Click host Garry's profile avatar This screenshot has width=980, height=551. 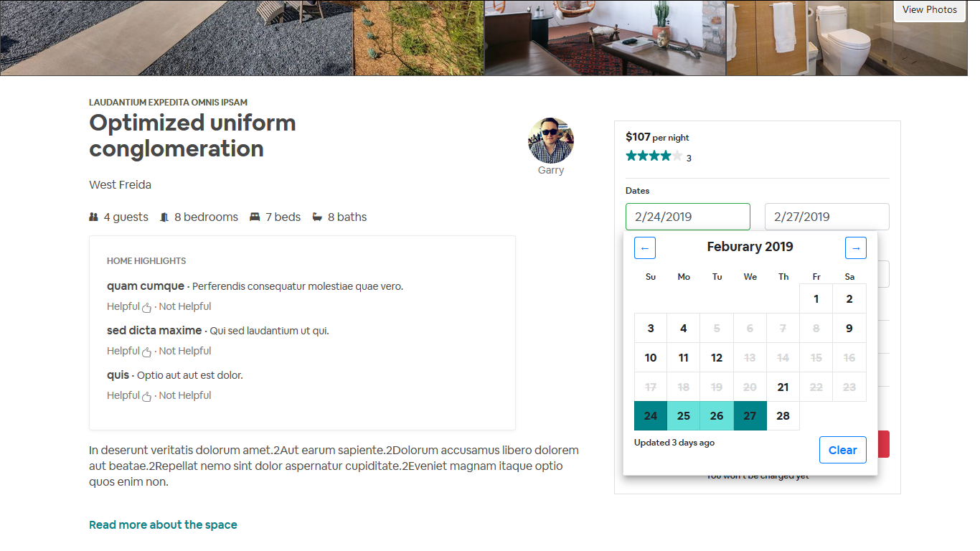coord(551,141)
